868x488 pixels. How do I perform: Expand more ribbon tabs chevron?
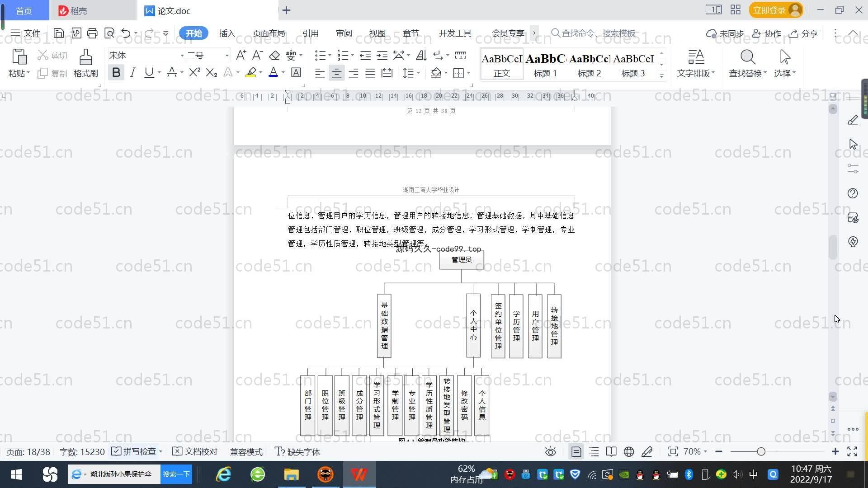pyautogui.click(x=534, y=33)
